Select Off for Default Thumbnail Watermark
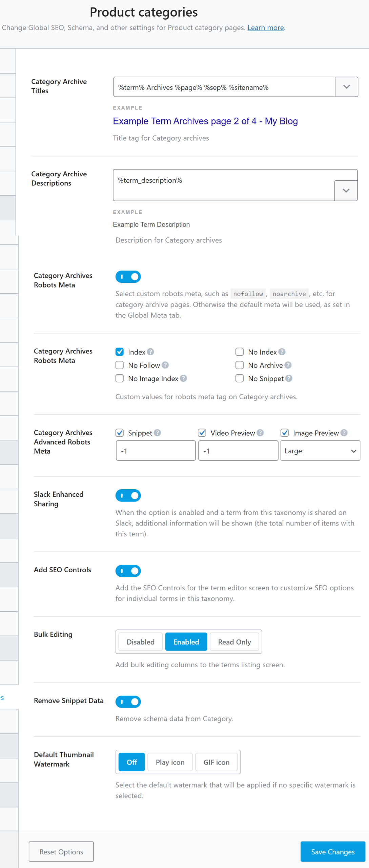The image size is (369, 868). coord(132,762)
